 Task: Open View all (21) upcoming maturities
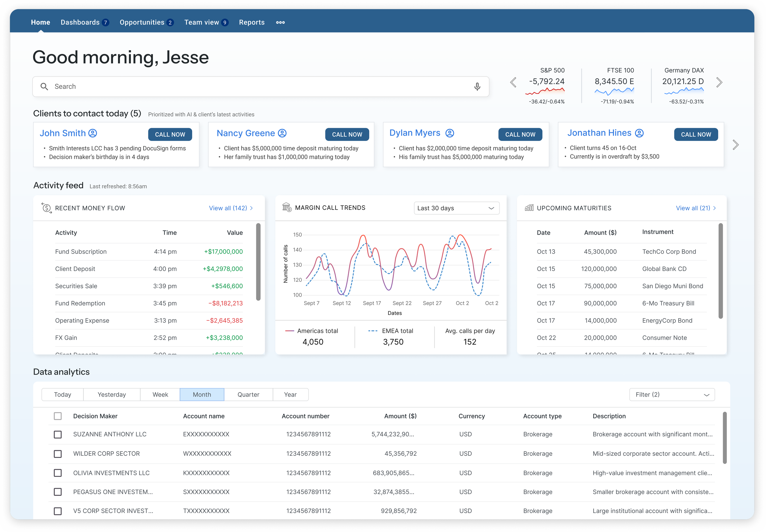(x=696, y=208)
